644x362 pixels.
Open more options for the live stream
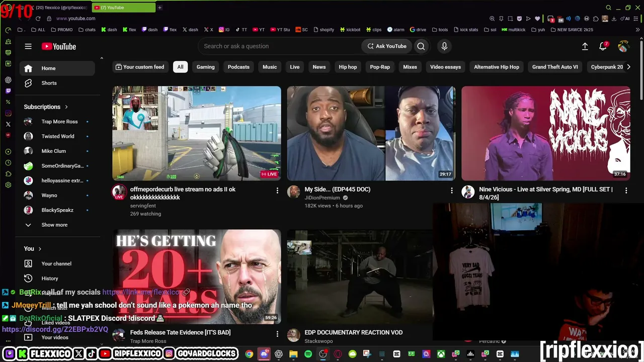tap(277, 191)
